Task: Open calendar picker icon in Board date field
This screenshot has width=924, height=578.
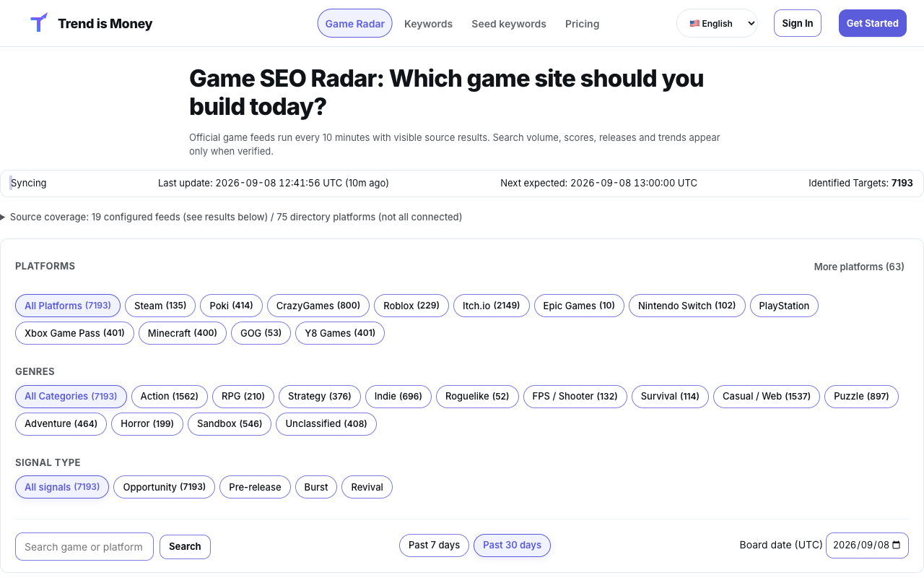Action: 897,545
